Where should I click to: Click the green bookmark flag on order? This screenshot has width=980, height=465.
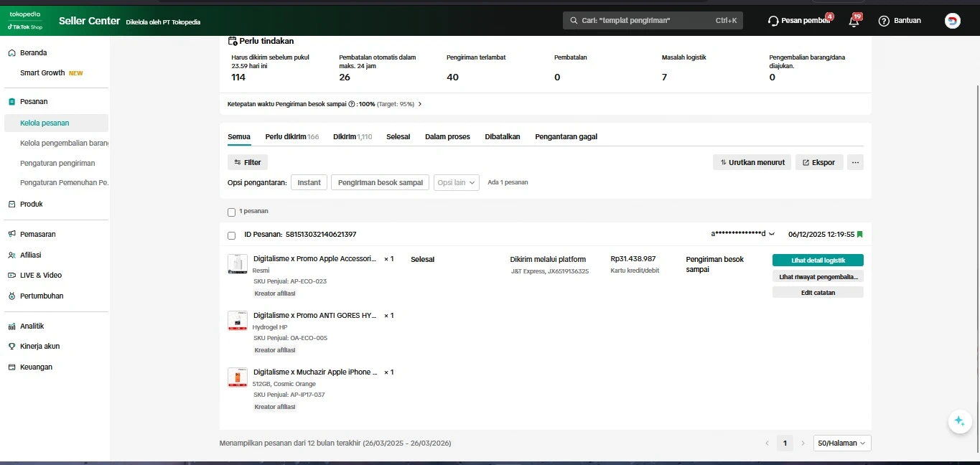[860, 235]
